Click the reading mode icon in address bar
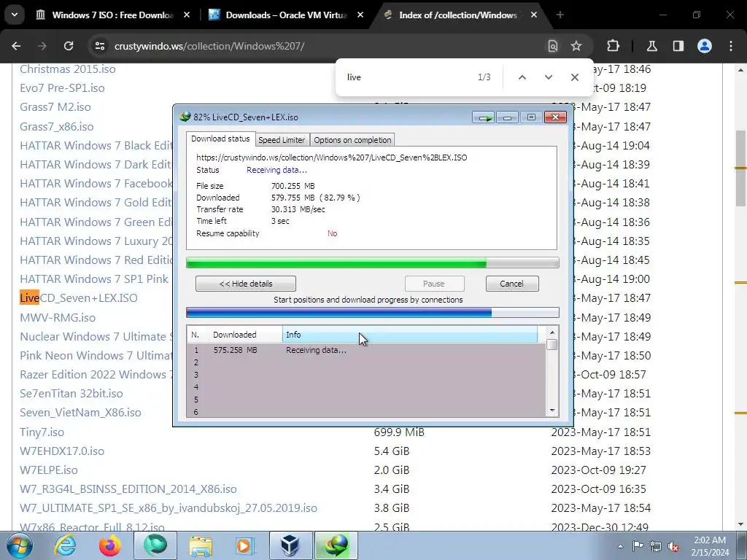This screenshot has height=560, width=747. pyautogui.click(x=553, y=46)
